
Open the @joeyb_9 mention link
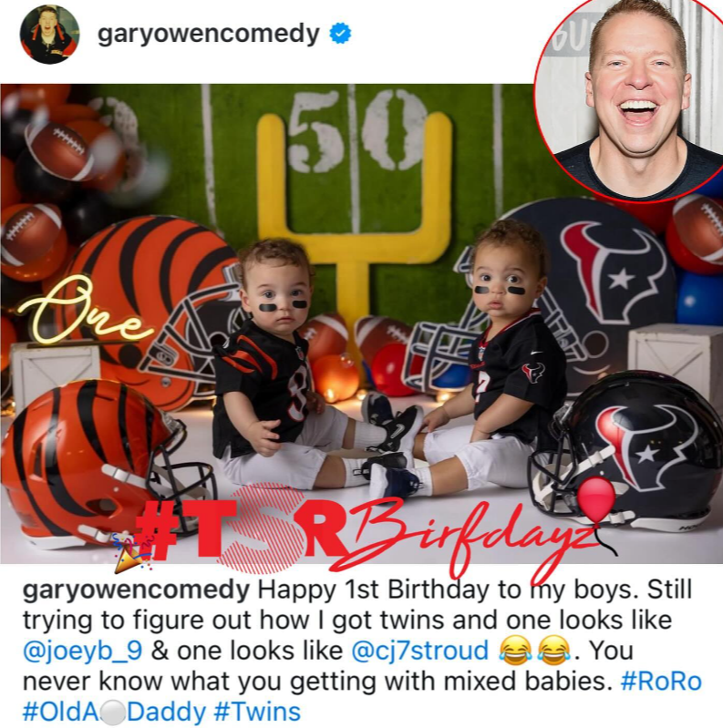click(x=82, y=651)
